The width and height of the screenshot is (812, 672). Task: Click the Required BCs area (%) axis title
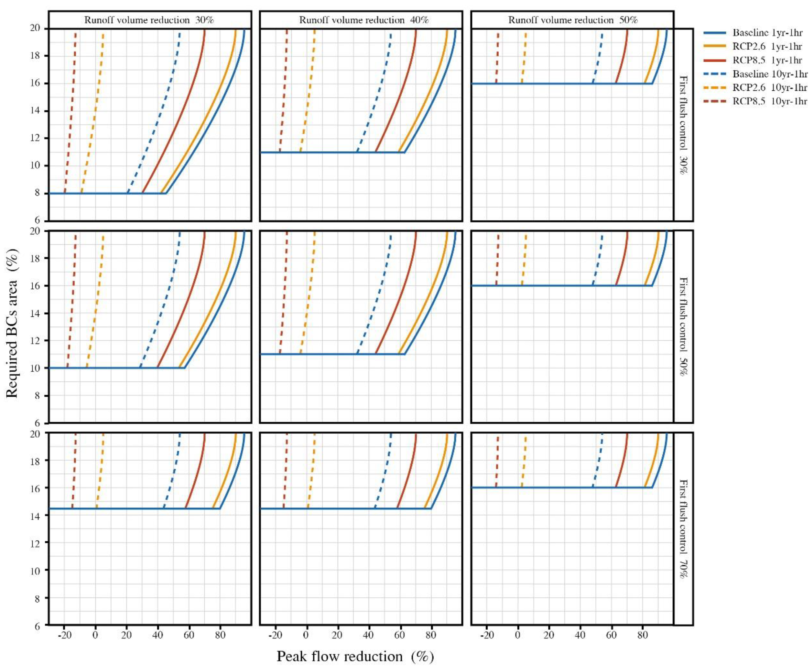point(12,324)
